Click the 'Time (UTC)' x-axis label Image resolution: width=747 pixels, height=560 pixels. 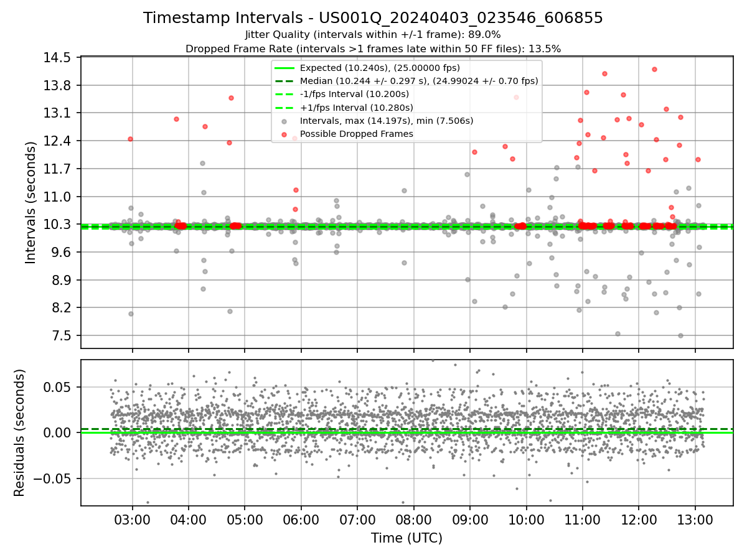(406, 538)
